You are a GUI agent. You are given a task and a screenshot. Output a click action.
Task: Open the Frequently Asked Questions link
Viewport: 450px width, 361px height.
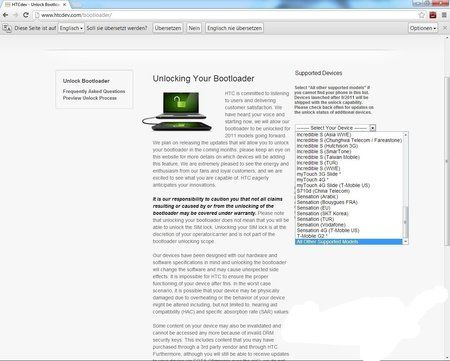pos(94,91)
